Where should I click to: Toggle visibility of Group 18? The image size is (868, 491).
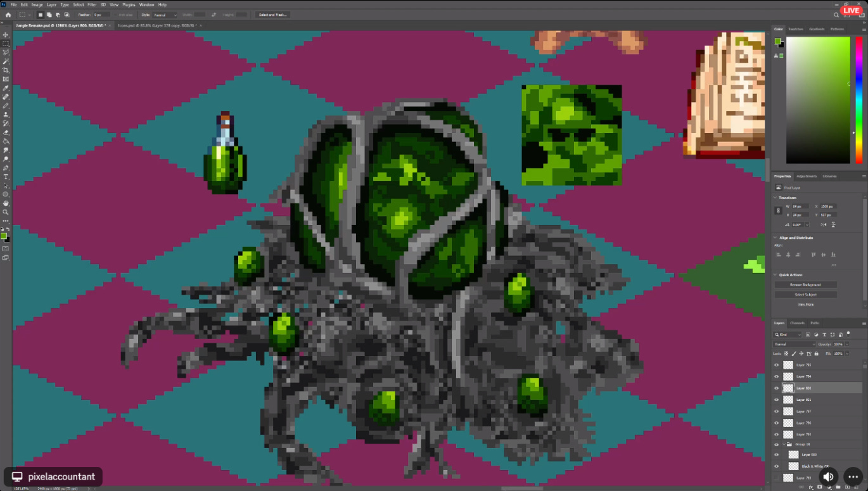(776, 444)
